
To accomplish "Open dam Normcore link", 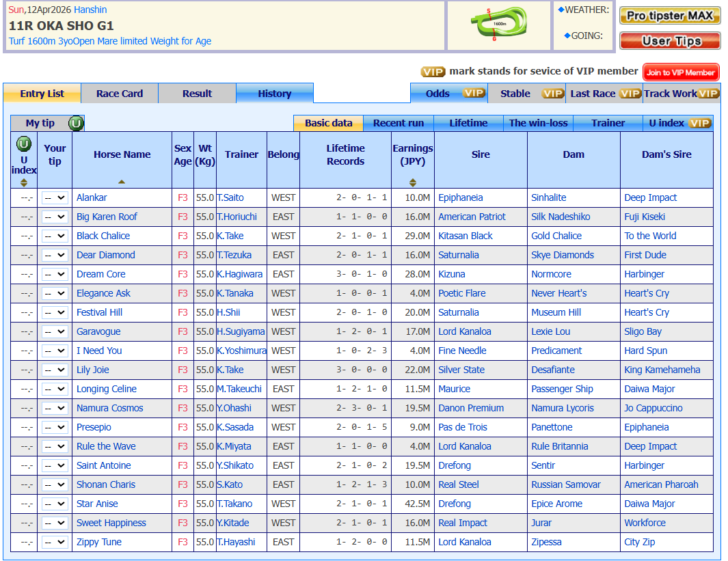I will tap(552, 274).
